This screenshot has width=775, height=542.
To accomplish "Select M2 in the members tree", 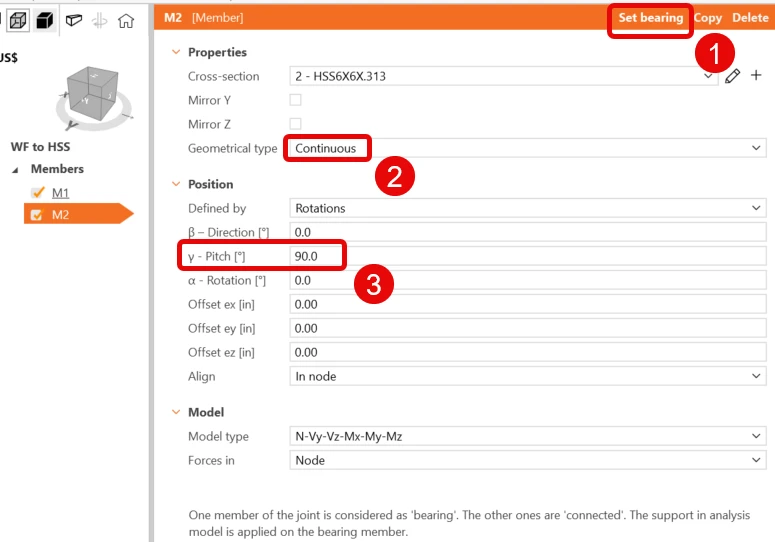I will [x=60, y=214].
